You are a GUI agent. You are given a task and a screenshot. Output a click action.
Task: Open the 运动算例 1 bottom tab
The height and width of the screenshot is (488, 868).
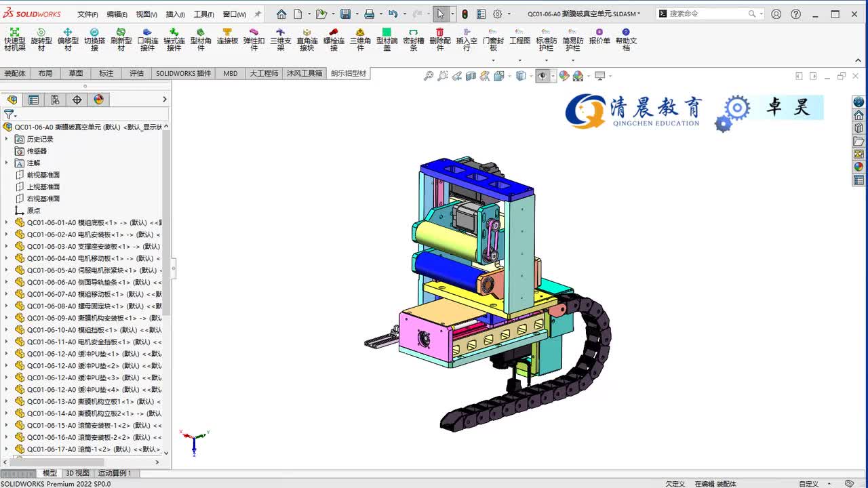click(115, 473)
